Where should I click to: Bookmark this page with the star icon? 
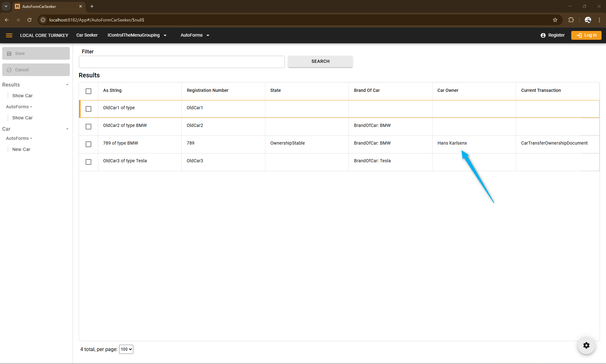click(x=555, y=20)
